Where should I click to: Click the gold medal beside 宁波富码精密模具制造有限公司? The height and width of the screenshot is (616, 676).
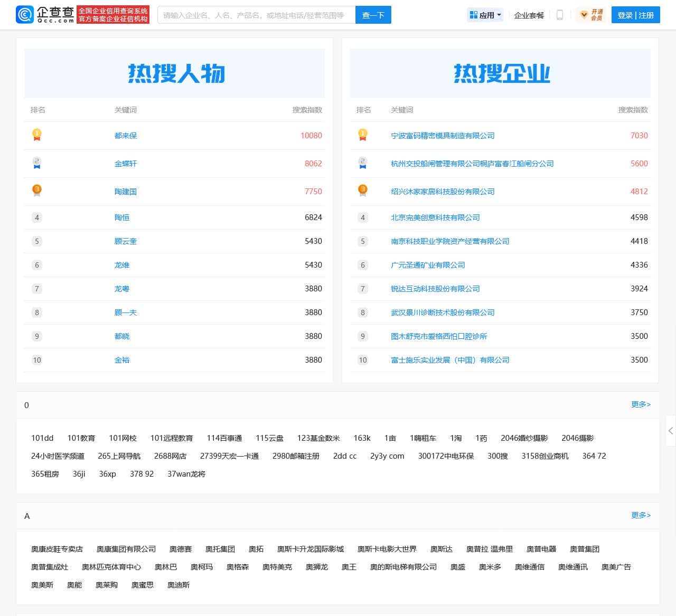click(x=363, y=135)
